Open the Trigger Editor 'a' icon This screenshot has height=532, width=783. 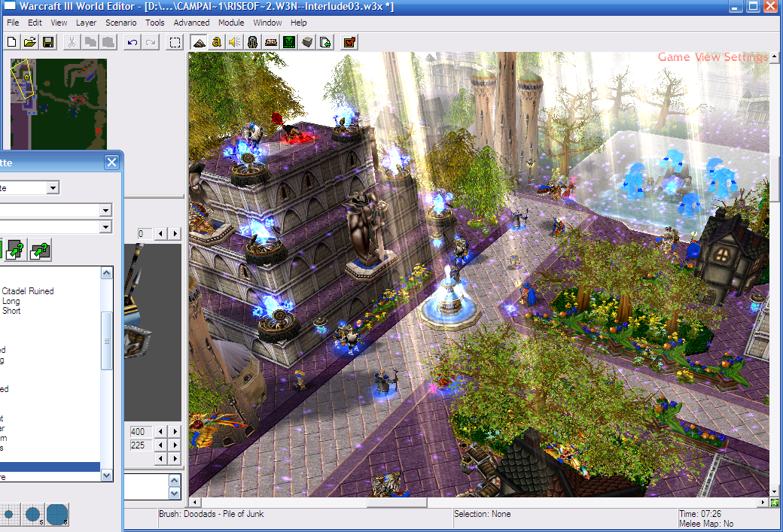(216, 42)
